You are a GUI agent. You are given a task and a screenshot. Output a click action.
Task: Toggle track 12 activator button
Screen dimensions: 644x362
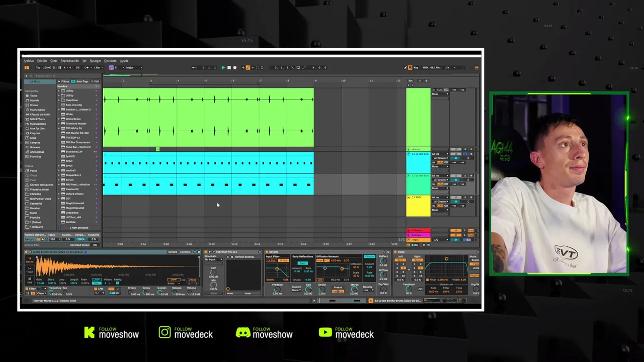pyautogui.click(x=455, y=175)
